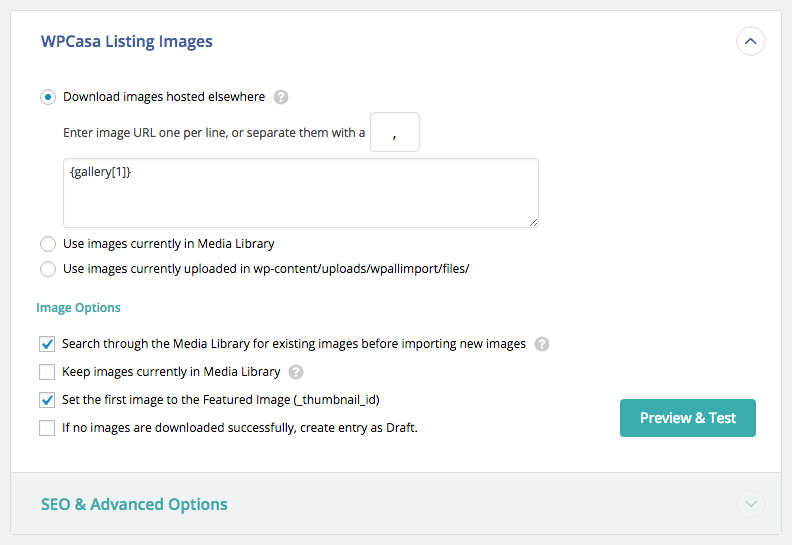Check create entry as Draft option
This screenshot has width=792, height=545.
point(47,428)
